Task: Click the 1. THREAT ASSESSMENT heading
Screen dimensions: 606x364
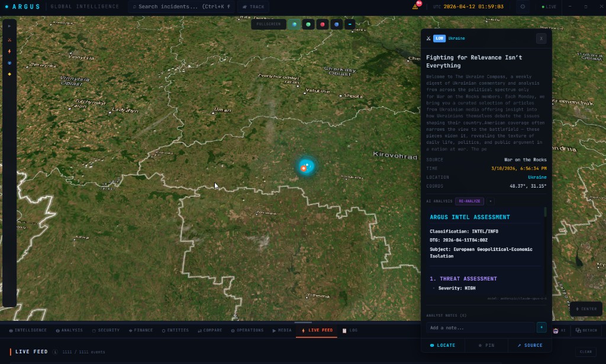Action: tap(463, 279)
